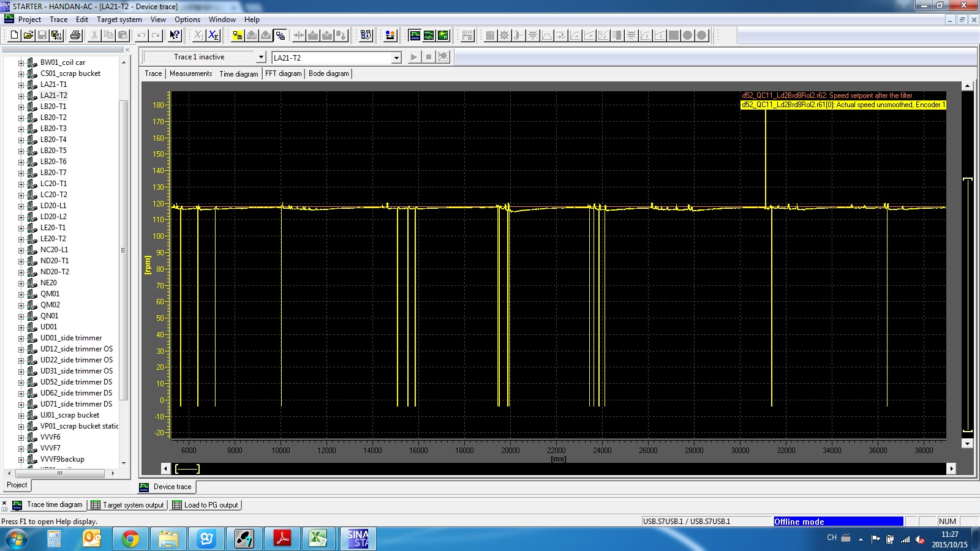Select the Actual speed unsmoothed legend entry
Screen dimensions: 980x551
(x=843, y=105)
